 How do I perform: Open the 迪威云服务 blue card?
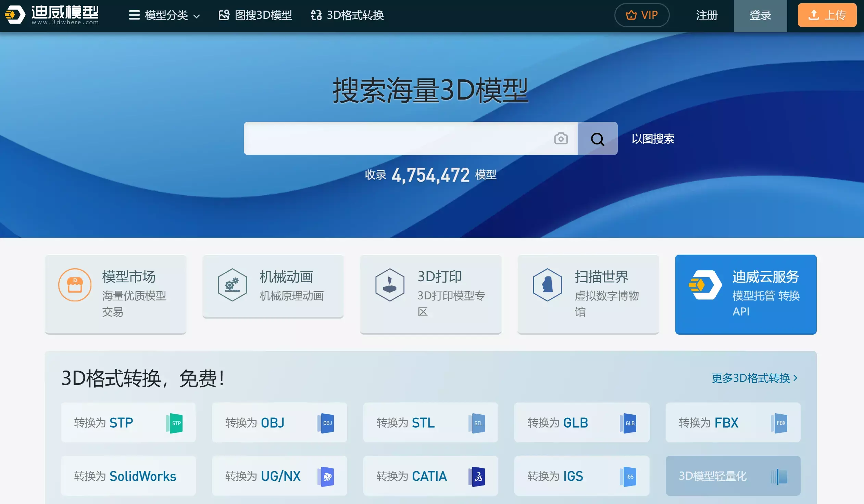click(746, 294)
